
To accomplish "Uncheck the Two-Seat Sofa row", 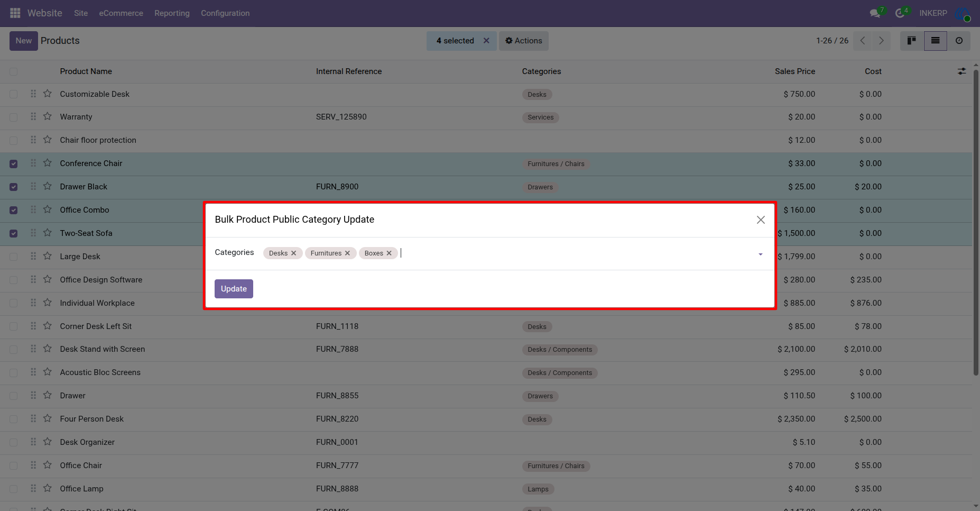I will tap(14, 234).
